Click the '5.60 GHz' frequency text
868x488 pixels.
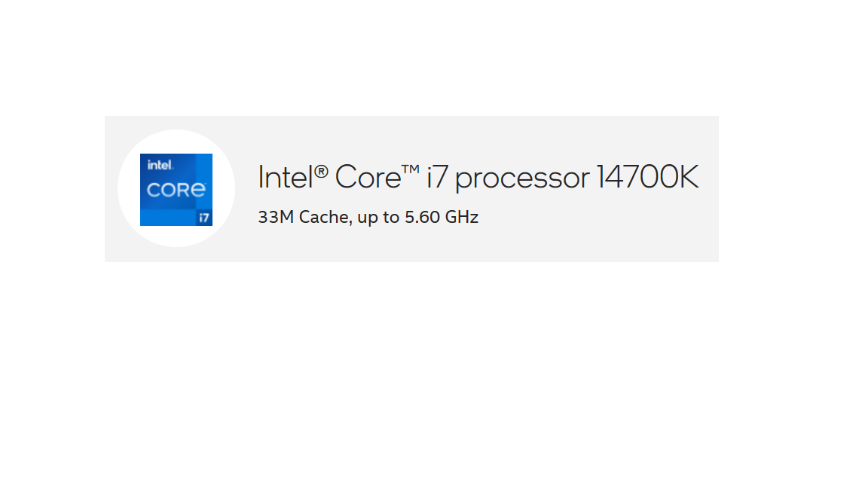[442, 217]
